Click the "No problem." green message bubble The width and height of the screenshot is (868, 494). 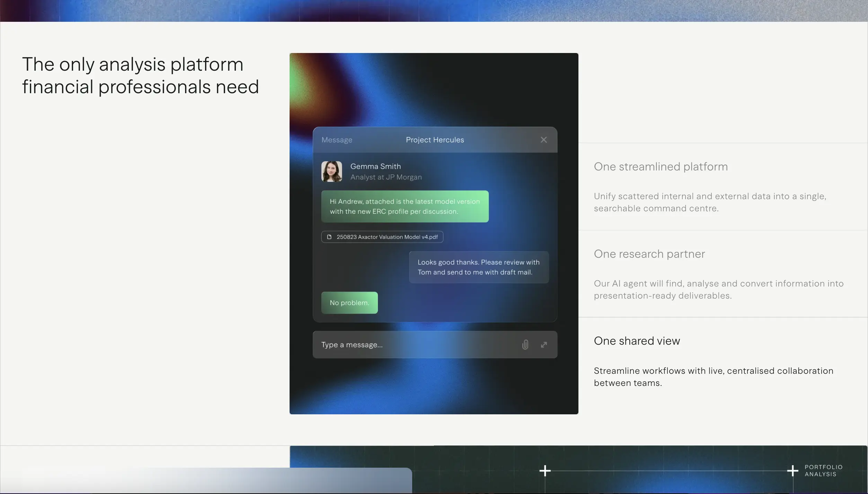coord(349,303)
